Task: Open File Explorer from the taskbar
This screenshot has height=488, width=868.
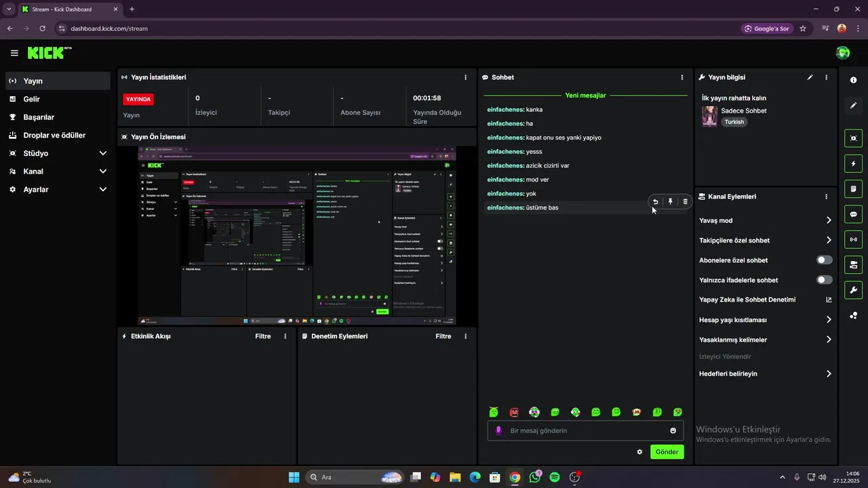Action: pyautogui.click(x=455, y=477)
